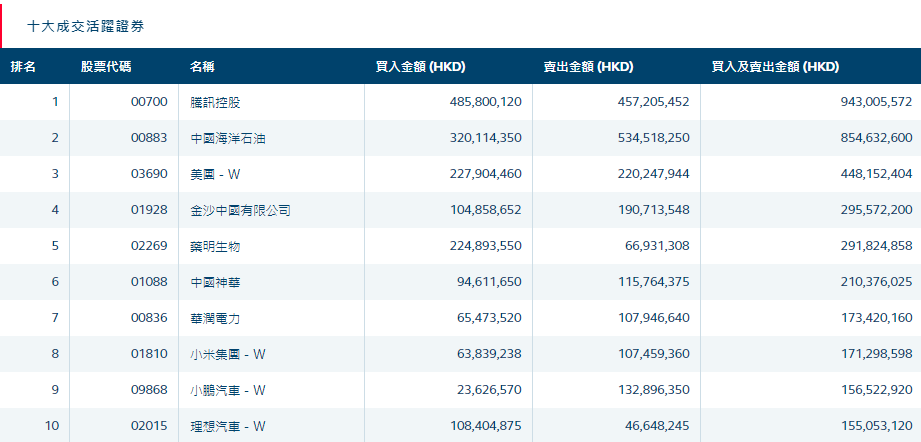The width and height of the screenshot is (921, 442).
Task: Click total amount 448,152,404
Action: (x=877, y=174)
